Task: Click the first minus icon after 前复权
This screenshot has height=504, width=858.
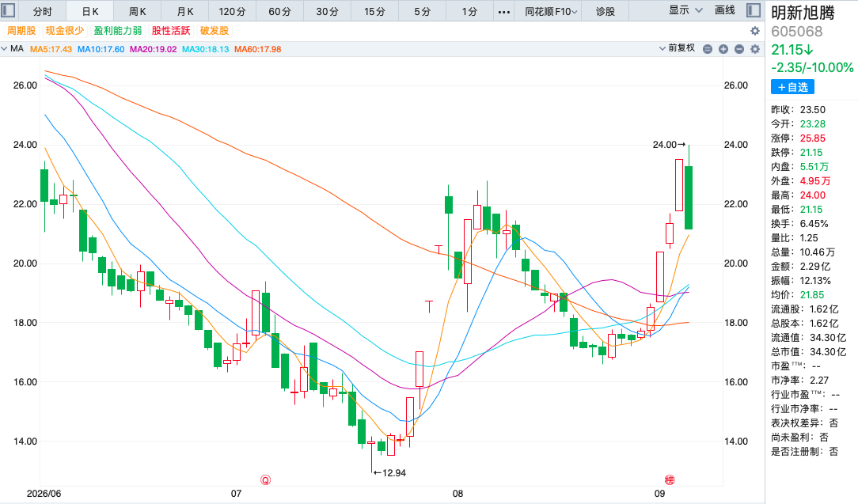Action: point(708,49)
